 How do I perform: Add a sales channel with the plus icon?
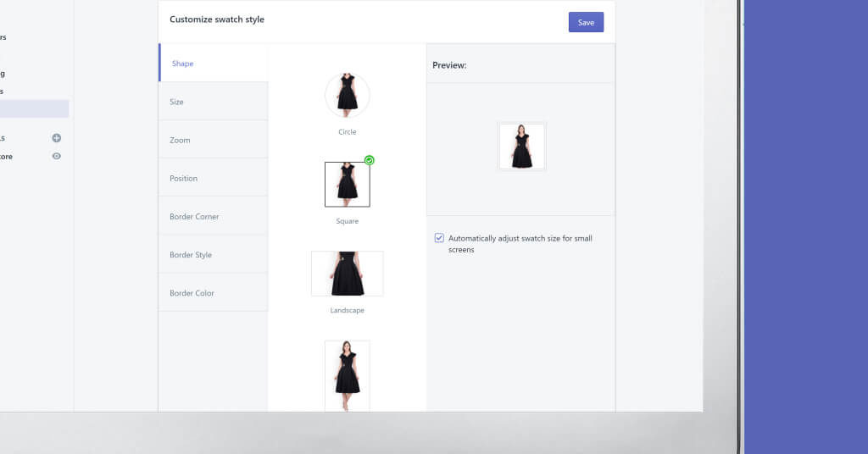pos(57,138)
